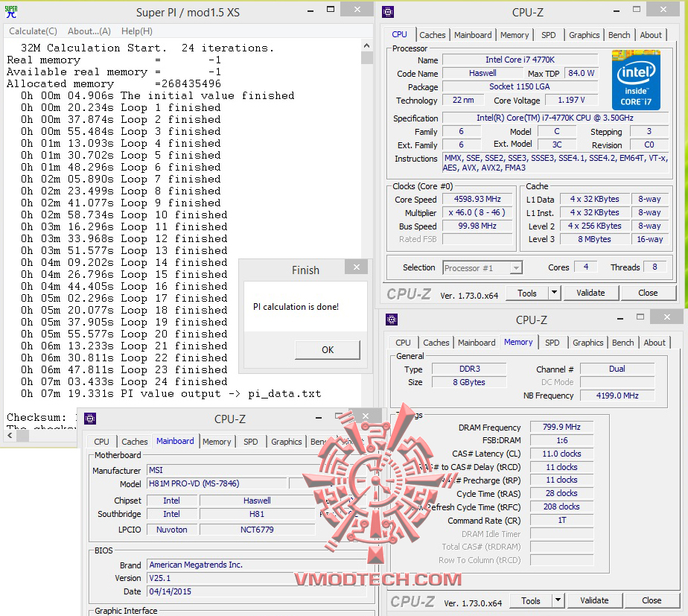Click the Multiplier value x 46.0 (8 - 46)
The image size is (688, 616).
pos(477,212)
